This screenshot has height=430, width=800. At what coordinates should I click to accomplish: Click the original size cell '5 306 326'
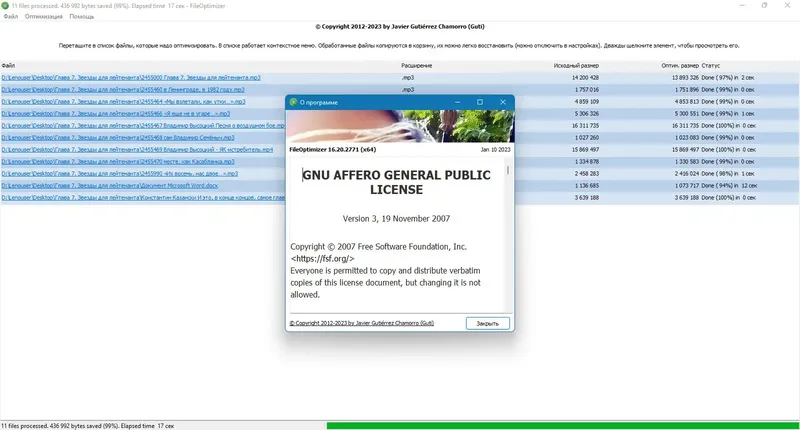[587, 113]
